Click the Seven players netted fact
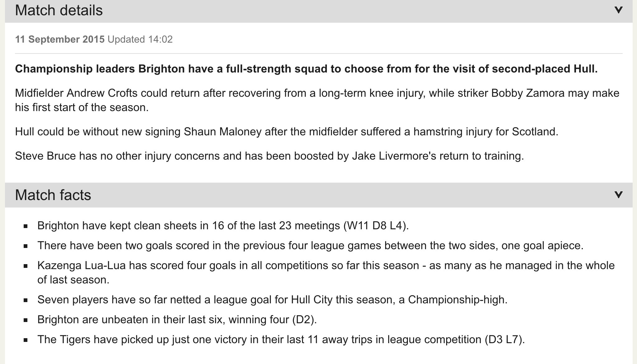637x364 pixels. pos(272,300)
